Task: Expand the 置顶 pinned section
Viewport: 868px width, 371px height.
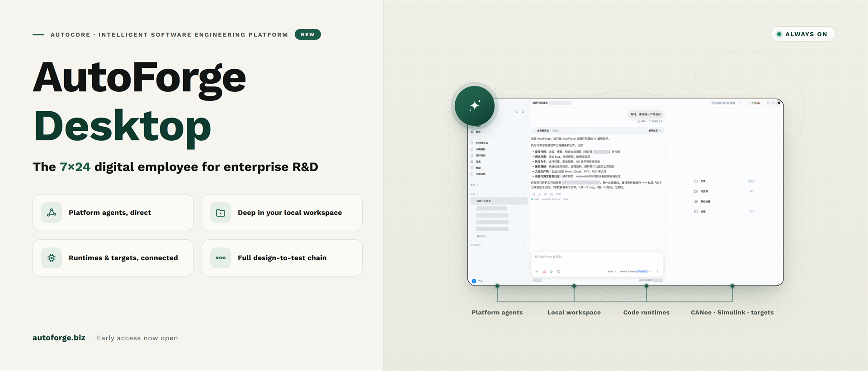Action: (474, 185)
